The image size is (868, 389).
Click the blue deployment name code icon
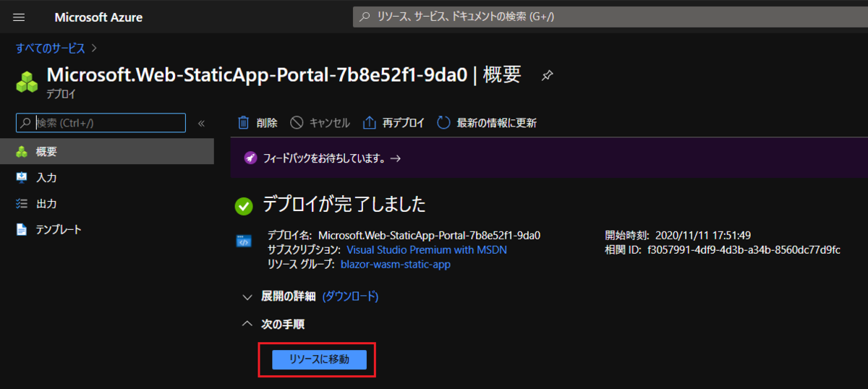point(244,241)
